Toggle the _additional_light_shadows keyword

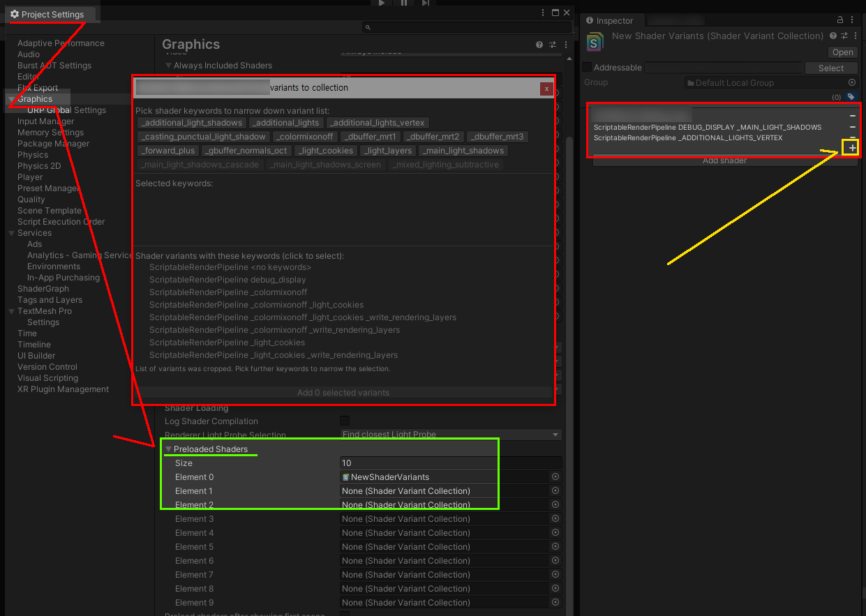pyautogui.click(x=191, y=123)
